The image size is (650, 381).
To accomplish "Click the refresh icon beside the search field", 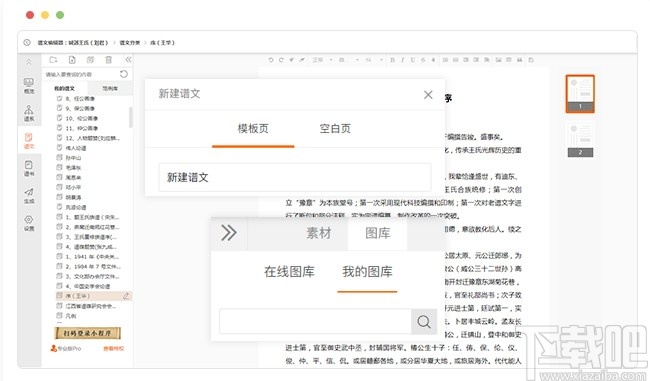I will coord(124,74).
